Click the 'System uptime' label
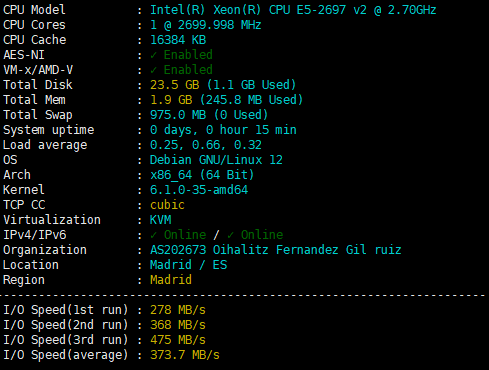The image size is (489, 370). [49, 130]
